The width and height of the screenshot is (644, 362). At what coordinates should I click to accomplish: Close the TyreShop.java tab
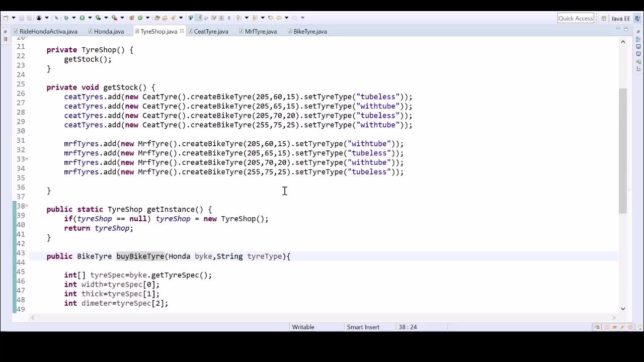pyautogui.click(x=182, y=31)
